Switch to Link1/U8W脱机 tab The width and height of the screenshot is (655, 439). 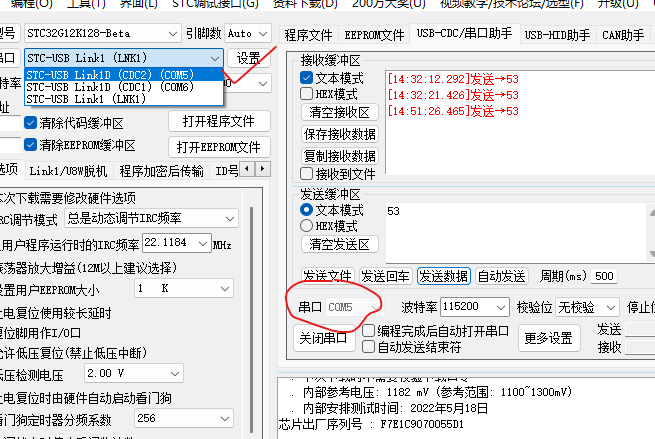tap(68, 171)
